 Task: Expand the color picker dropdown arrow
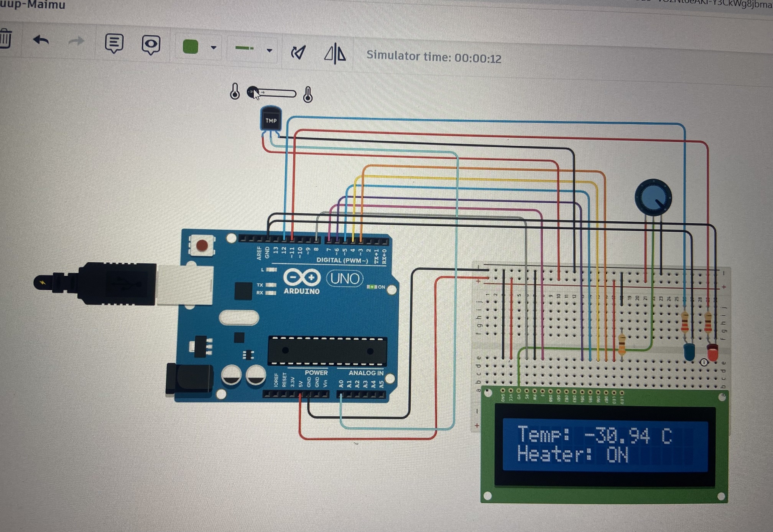pyautogui.click(x=214, y=48)
